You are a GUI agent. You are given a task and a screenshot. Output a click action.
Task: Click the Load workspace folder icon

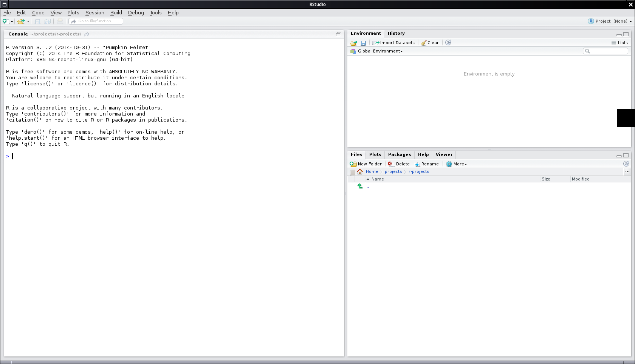[354, 43]
